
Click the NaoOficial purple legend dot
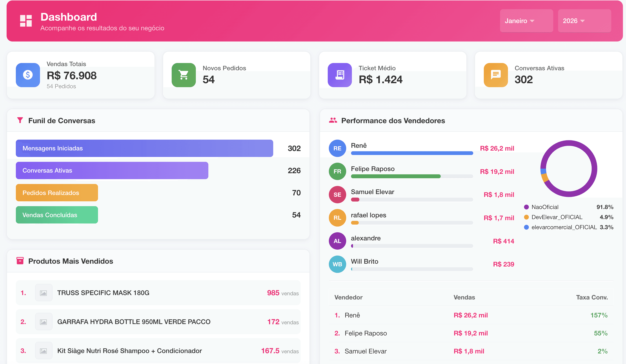coord(526,207)
